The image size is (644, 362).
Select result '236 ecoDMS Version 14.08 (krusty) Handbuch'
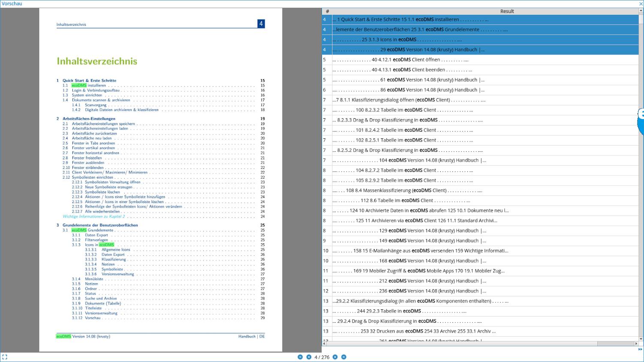pyautogui.click(x=480, y=291)
